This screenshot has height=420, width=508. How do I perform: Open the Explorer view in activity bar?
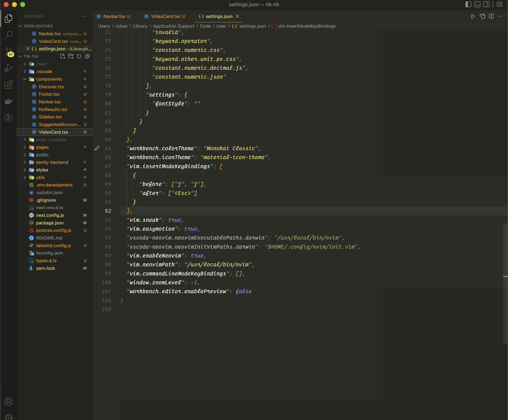(x=8, y=19)
